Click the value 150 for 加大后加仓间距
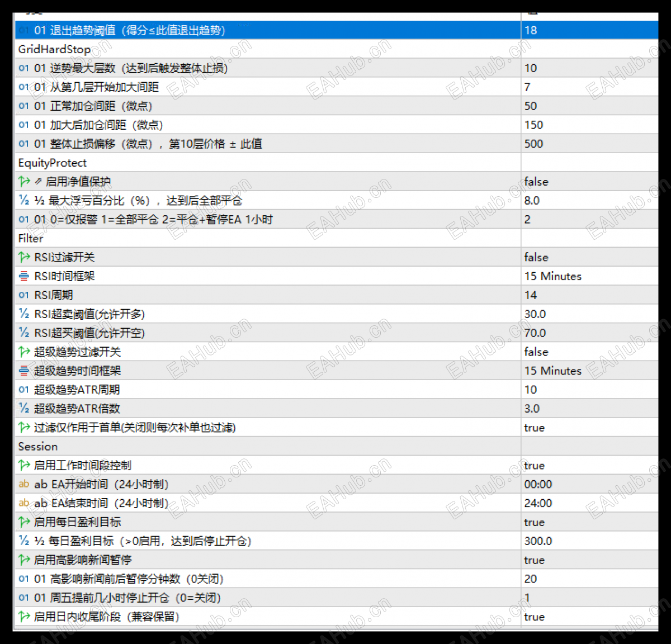Image resolution: width=671 pixels, height=644 pixels. (533, 125)
